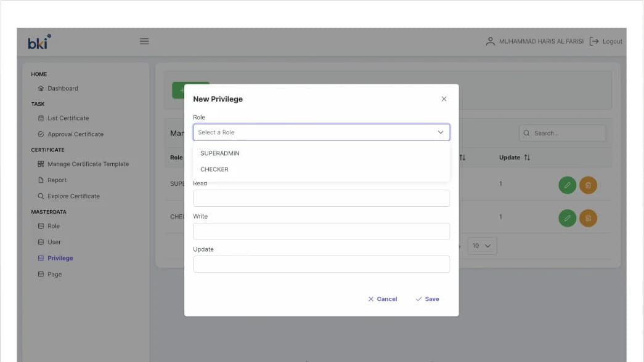Edit the SUPERADMIN privilege row
The height and width of the screenshot is (362, 644).
point(567,185)
